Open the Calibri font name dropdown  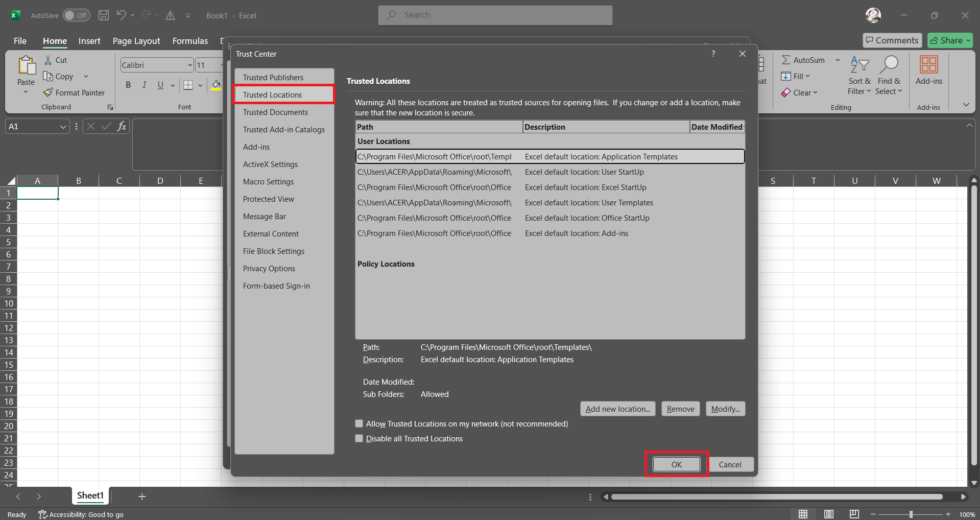click(x=190, y=65)
